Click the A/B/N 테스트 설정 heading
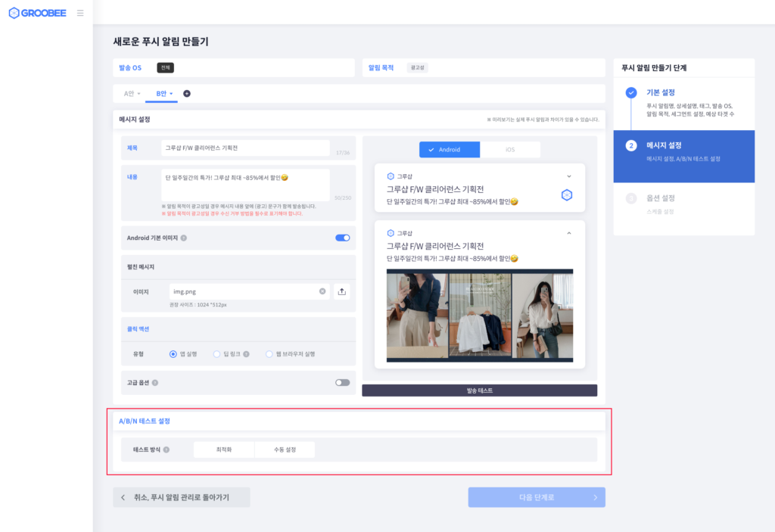 coord(145,422)
